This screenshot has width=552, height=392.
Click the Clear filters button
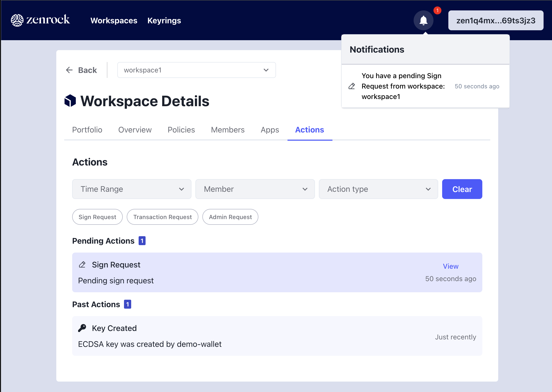pos(462,189)
